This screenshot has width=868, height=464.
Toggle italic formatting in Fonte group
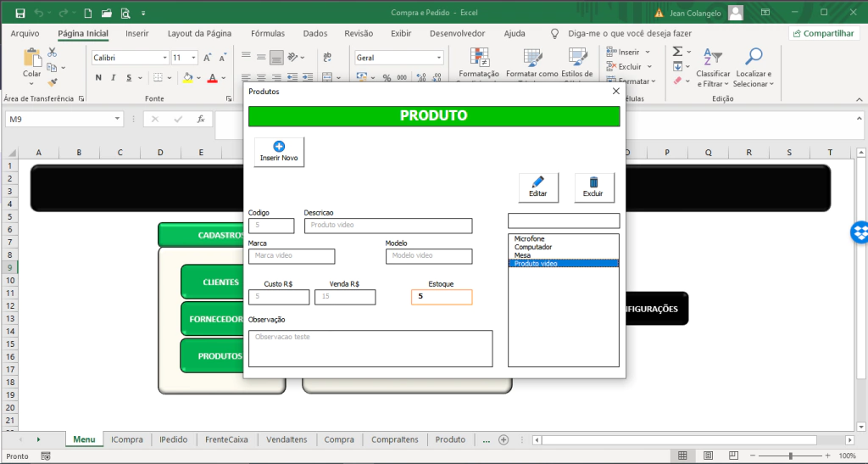coord(114,78)
